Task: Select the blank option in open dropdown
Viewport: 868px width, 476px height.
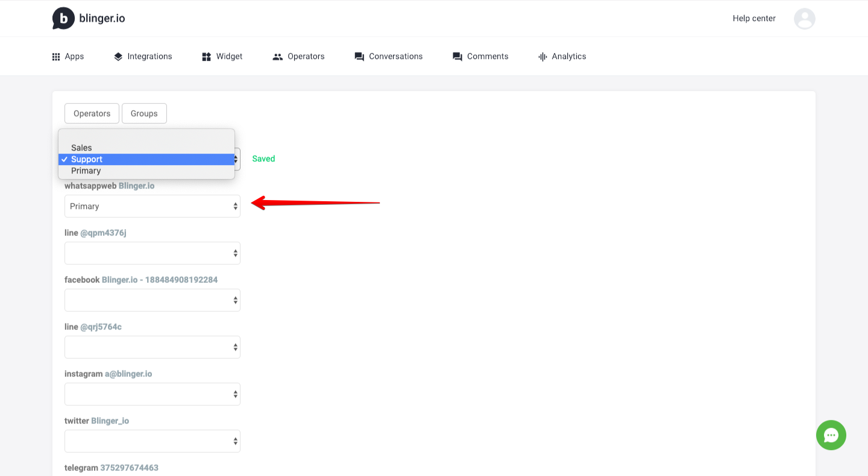Action: coord(146,136)
